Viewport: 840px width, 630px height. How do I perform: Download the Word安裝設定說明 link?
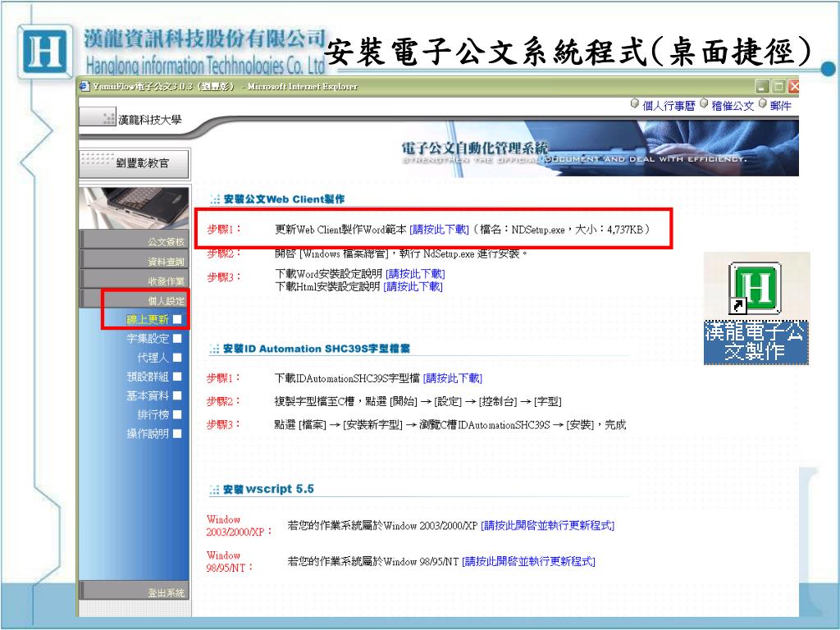click(415, 274)
